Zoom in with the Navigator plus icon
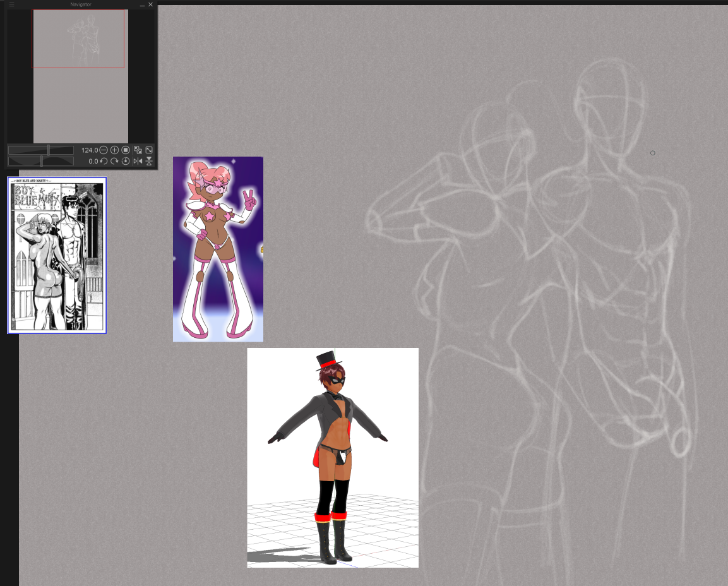728x586 pixels. coord(114,150)
